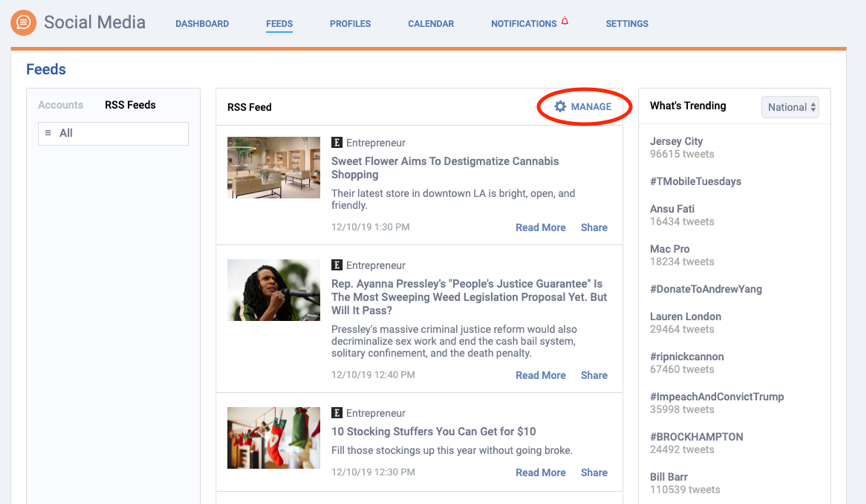
Task: Click Entrepreneur logo on Sweet Flower article
Action: click(x=336, y=142)
